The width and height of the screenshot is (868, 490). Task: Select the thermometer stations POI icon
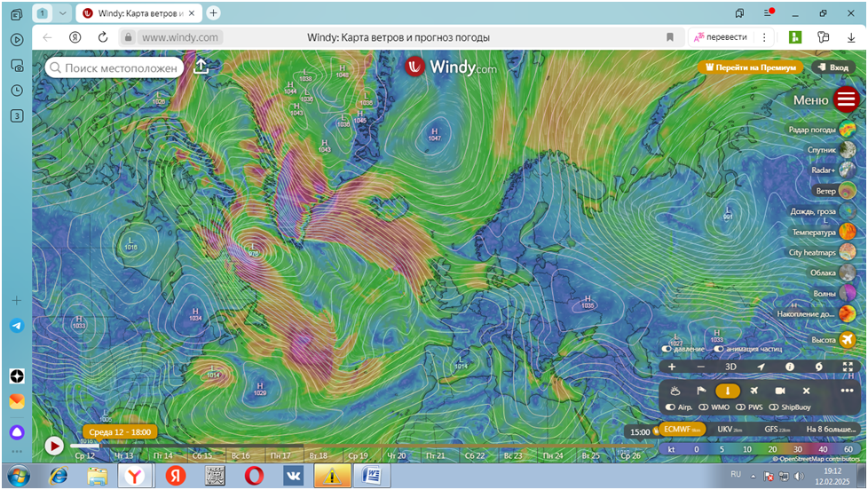pos(728,391)
